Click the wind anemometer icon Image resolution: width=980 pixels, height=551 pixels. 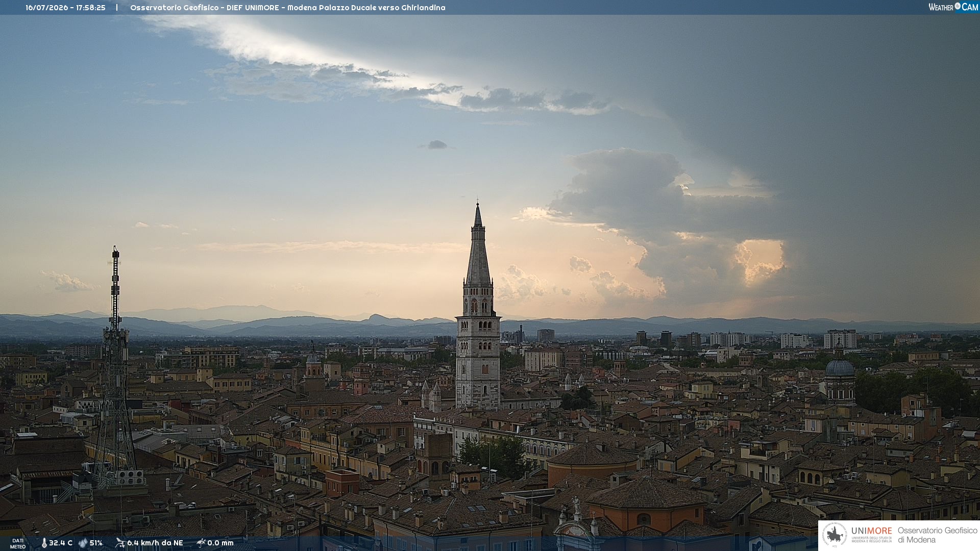pos(120,543)
